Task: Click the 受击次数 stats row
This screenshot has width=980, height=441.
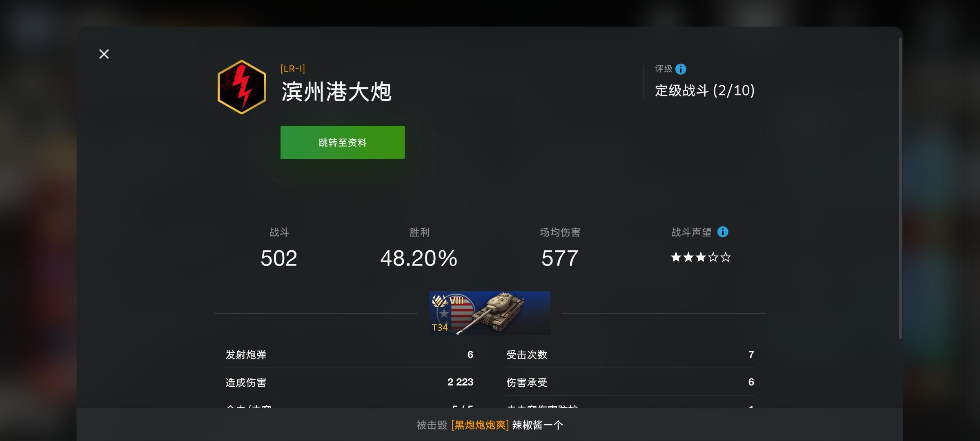Action: click(x=630, y=354)
